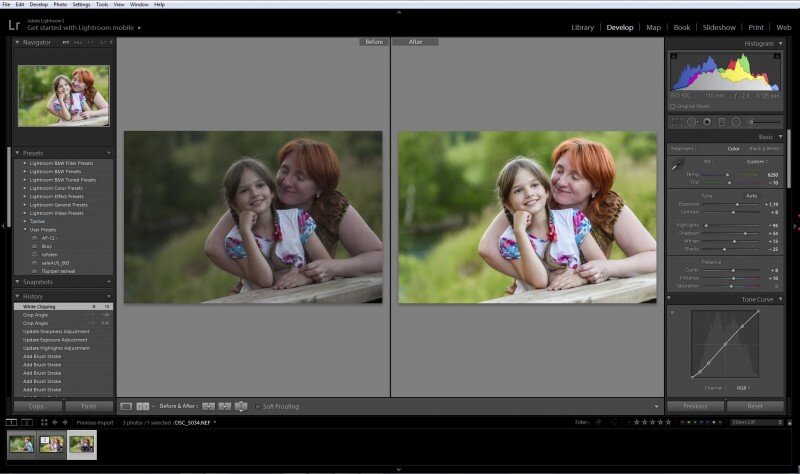Viewport: 800px width, 474px height.
Task: Collapse the Presets panel
Action: [17, 153]
